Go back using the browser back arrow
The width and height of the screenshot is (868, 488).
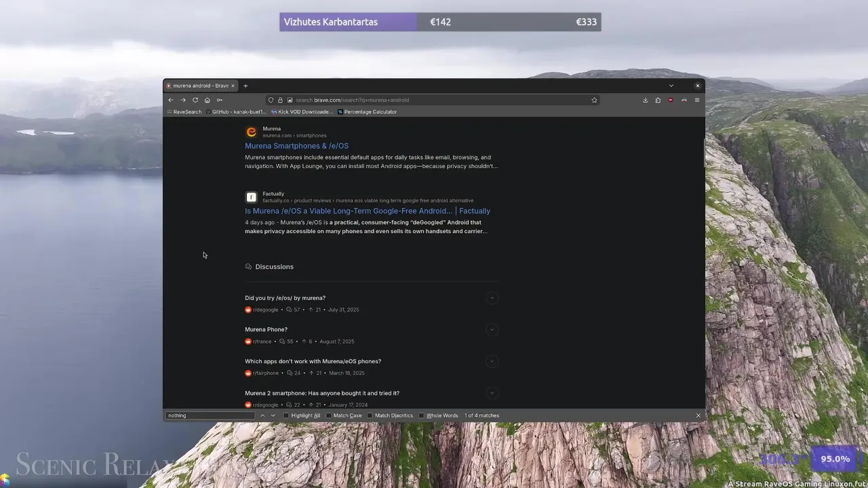171,100
